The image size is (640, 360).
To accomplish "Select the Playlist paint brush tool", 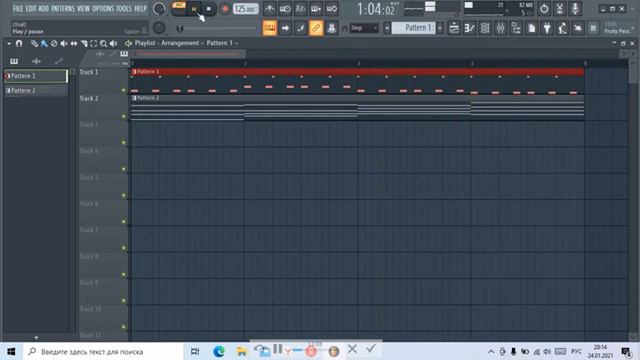I will (44, 43).
